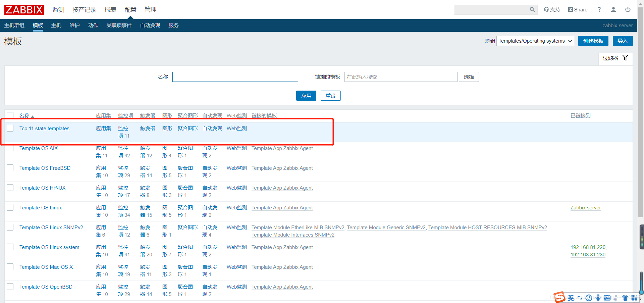Image resolution: width=644 pixels, height=303 pixels.
Task: Switch the 英 input language indicator
Action: [571, 298]
